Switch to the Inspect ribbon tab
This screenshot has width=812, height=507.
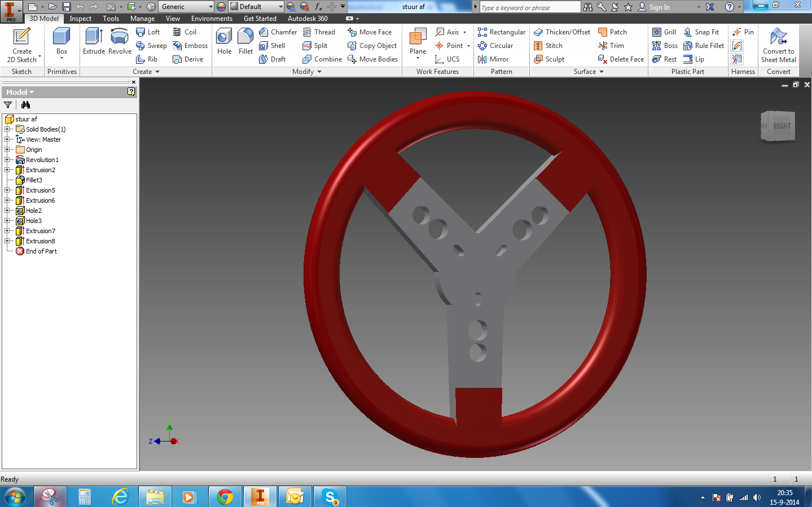tap(81, 19)
